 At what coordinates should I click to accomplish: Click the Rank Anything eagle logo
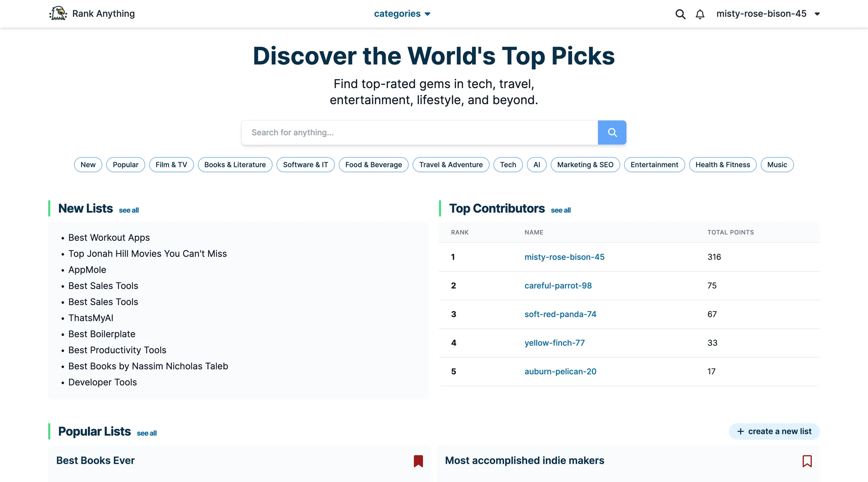click(x=58, y=13)
